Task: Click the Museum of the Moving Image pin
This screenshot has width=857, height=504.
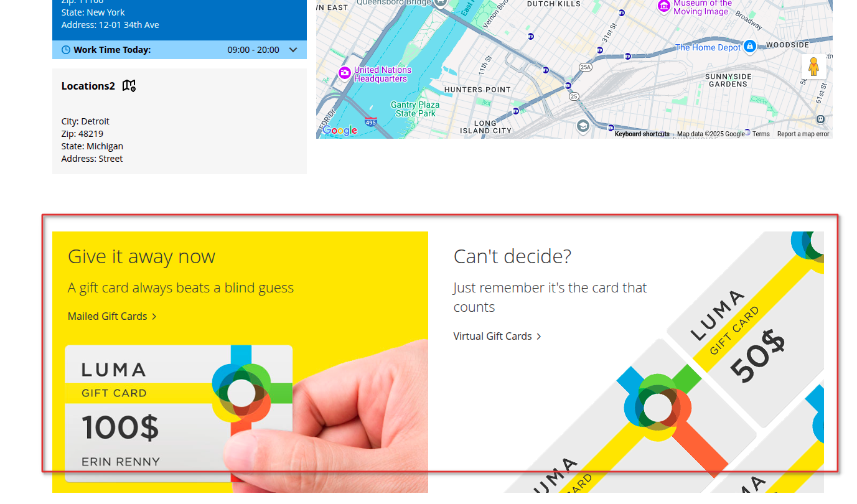Action: [664, 6]
